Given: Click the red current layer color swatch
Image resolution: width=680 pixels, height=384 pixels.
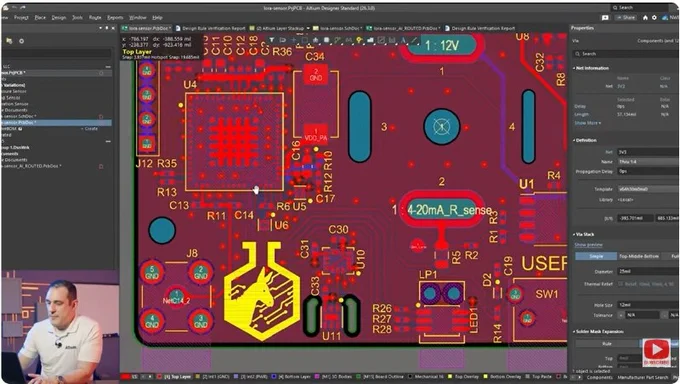Looking at the screenshot, I should [x=126, y=377].
